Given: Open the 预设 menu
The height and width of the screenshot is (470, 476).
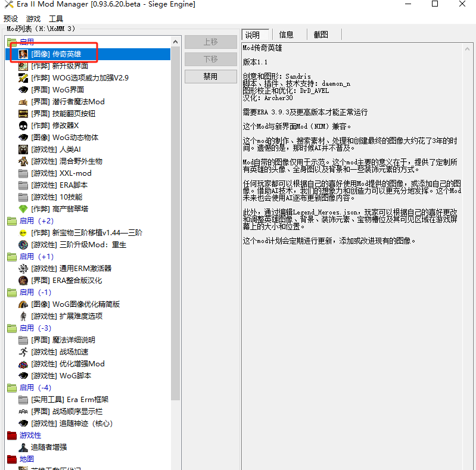Looking at the screenshot, I should [x=11, y=19].
